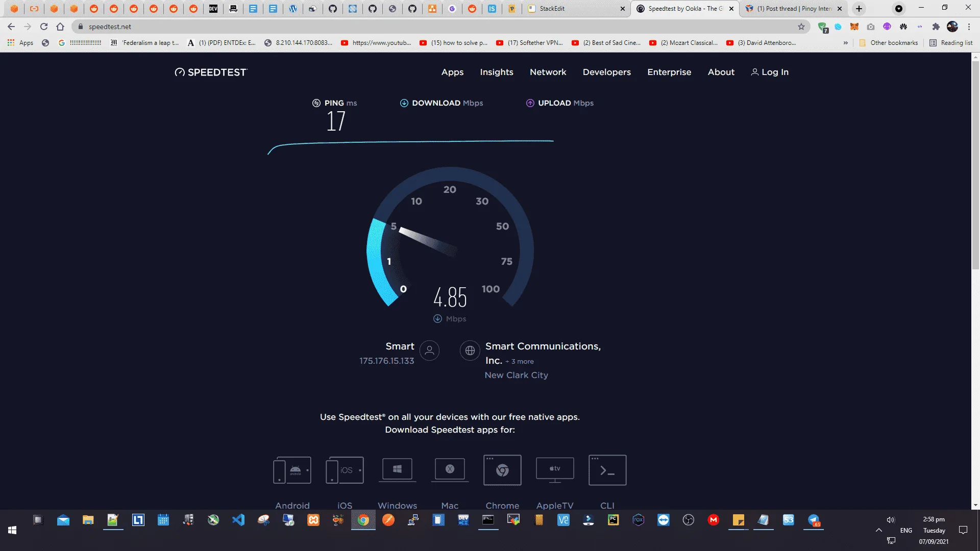Open the Mozart Classical bookmark
Image resolution: width=980 pixels, height=551 pixels.
coord(683,43)
